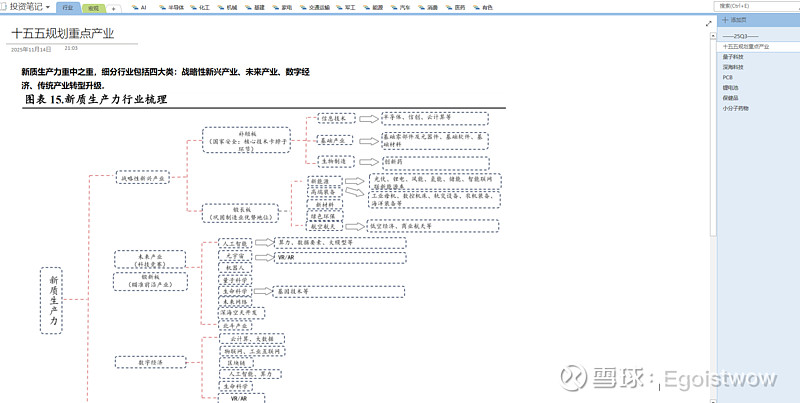Open the 有色 section group
This screenshot has height=403, width=800.
483,8
